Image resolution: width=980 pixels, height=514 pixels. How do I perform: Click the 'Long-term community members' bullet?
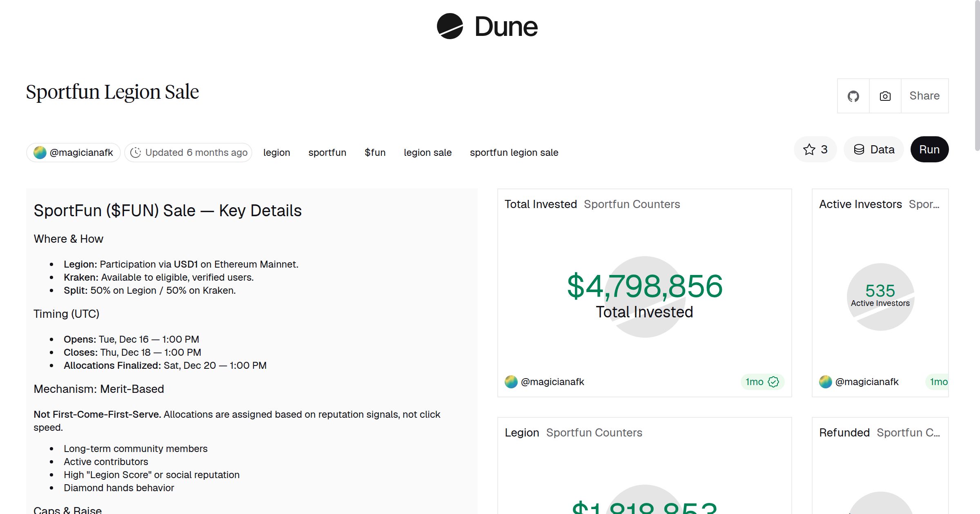coord(136,449)
